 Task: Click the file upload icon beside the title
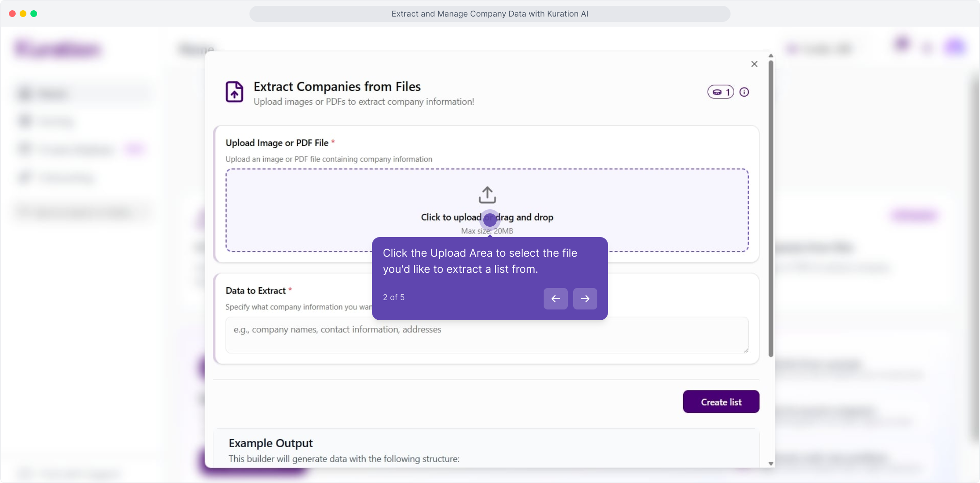coord(234,92)
